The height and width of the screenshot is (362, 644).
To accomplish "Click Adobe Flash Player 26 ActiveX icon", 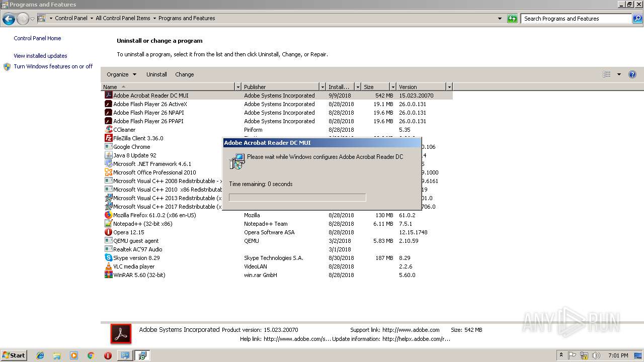I will tap(108, 104).
